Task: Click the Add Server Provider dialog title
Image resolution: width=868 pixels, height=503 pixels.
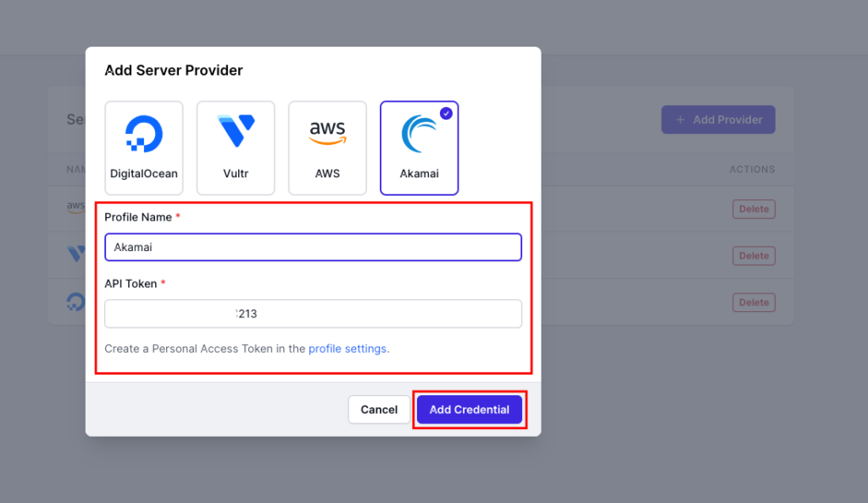Action: (x=174, y=70)
